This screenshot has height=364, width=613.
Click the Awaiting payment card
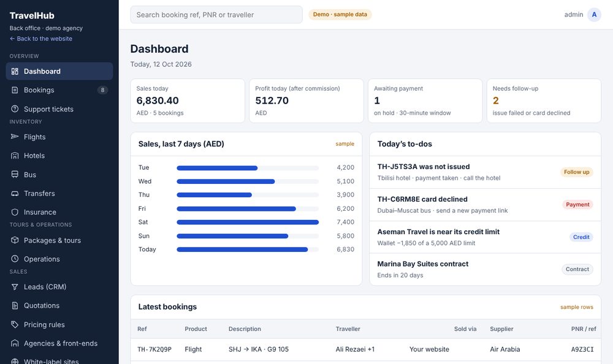coord(425,101)
